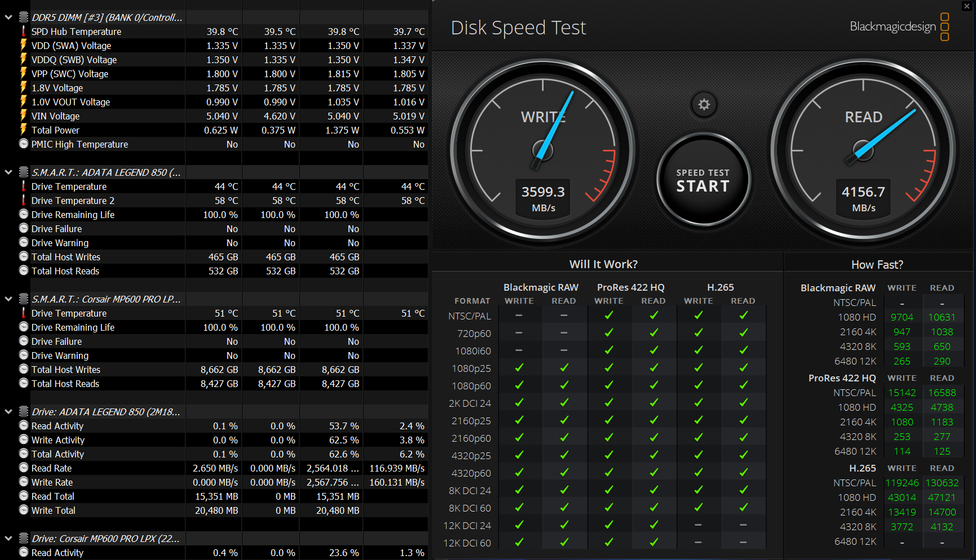Click the VDD (SWA) Voltage lightning icon
Viewport: 976px width, 560px height.
[x=24, y=45]
